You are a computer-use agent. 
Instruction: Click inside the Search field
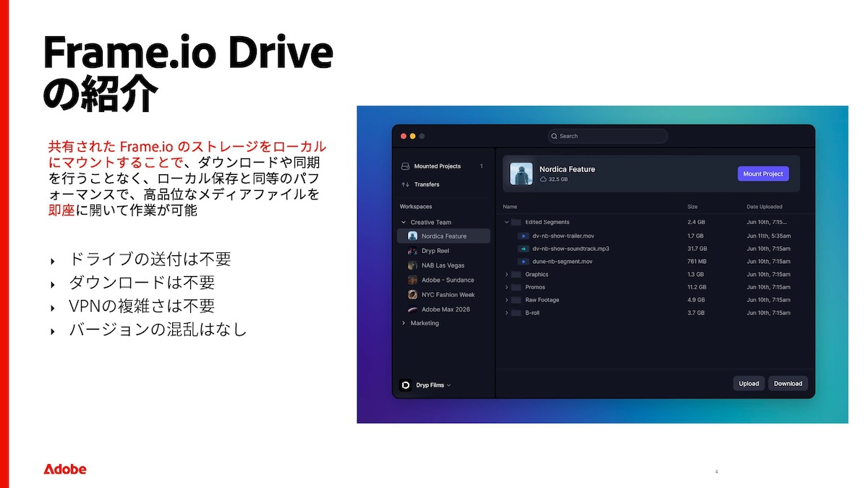(608, 136)
